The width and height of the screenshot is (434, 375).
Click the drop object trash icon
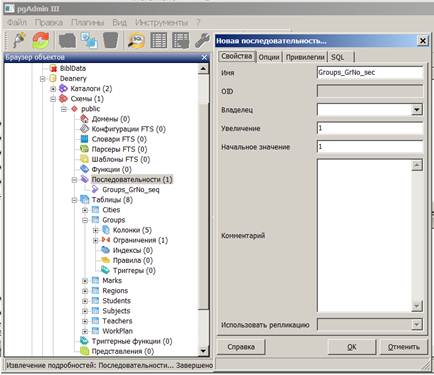coord(111,40)
